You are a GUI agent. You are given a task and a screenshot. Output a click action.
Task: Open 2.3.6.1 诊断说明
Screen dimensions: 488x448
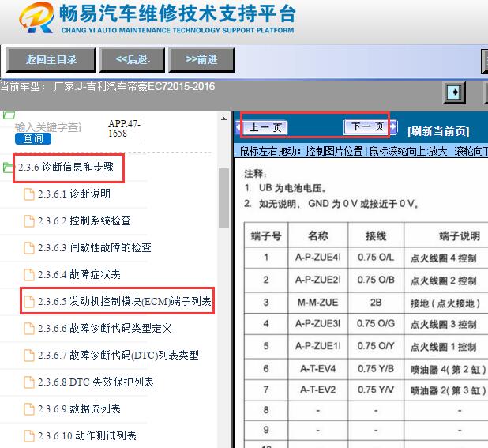pos(74,194)
